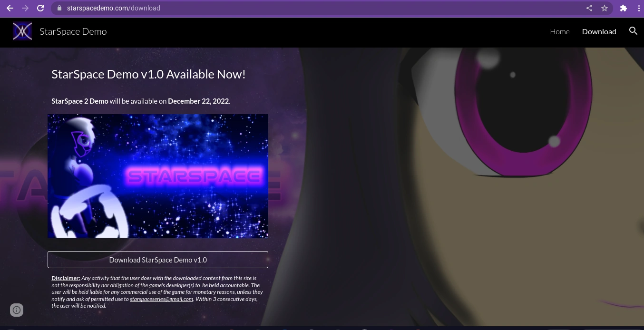
Task: Open the site search magnifier icon
Action: coord(633,31)
